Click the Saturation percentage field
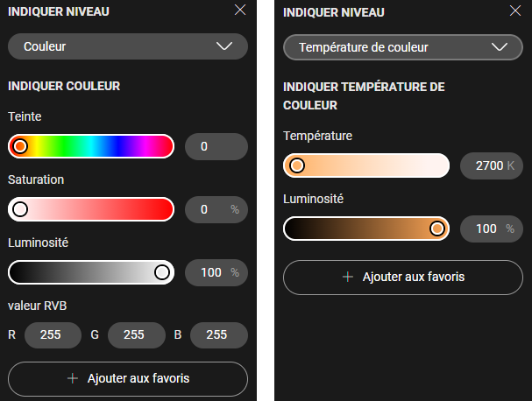The height and width of the screenshot is (401, 532). 216,209
